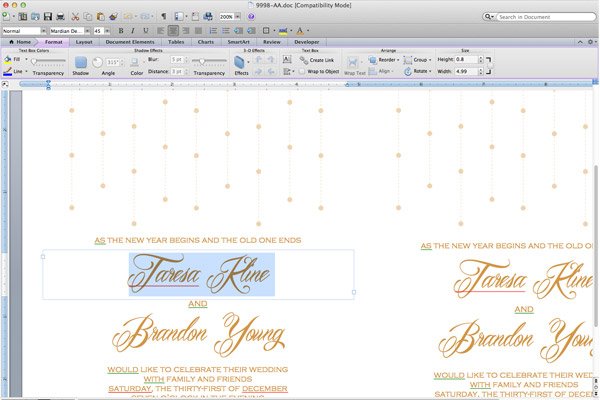
Task: Click the Print icon in toolbar
Action: tap(60, 17)
